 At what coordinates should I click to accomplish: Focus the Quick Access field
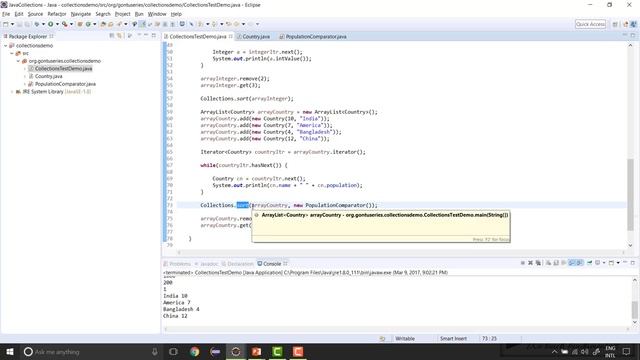point(590,24)
